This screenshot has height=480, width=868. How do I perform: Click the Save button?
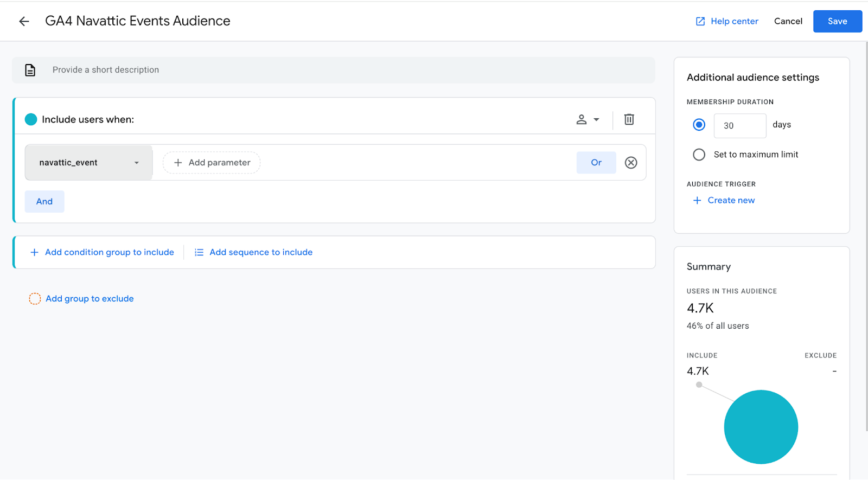(x=837, y=21)
